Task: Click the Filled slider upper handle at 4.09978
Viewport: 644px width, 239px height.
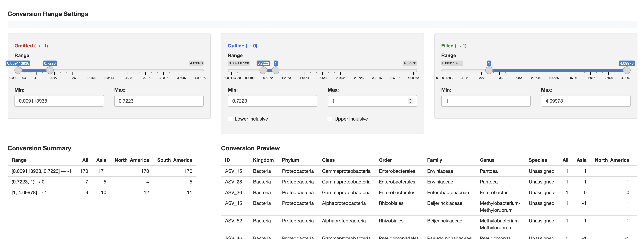Action: point(626,70)
